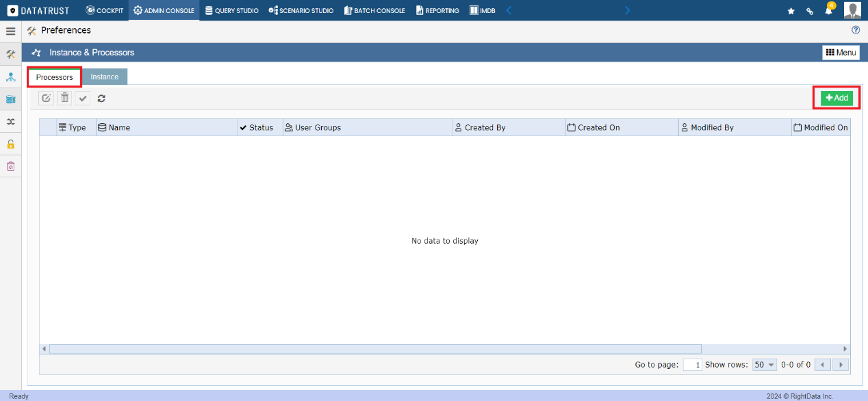Click the edit icon in the toolbar
This screenshot has width=868, height=401.
pyautogui.click(x=46, y=99)
